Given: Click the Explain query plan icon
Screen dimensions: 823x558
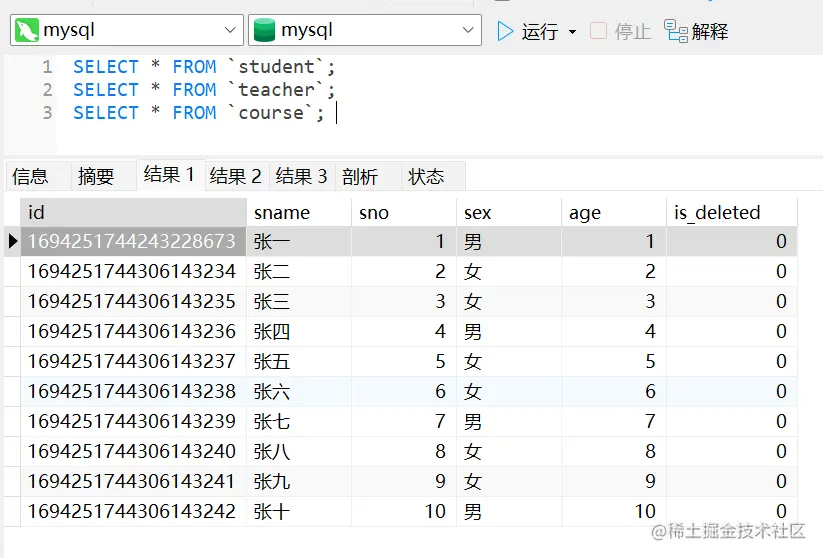Looking at the screenshot, I should point(676,31).
